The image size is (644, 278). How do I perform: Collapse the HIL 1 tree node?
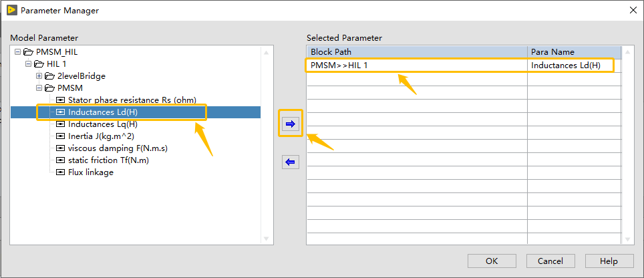pyautogui.click(x=28, y=64)
